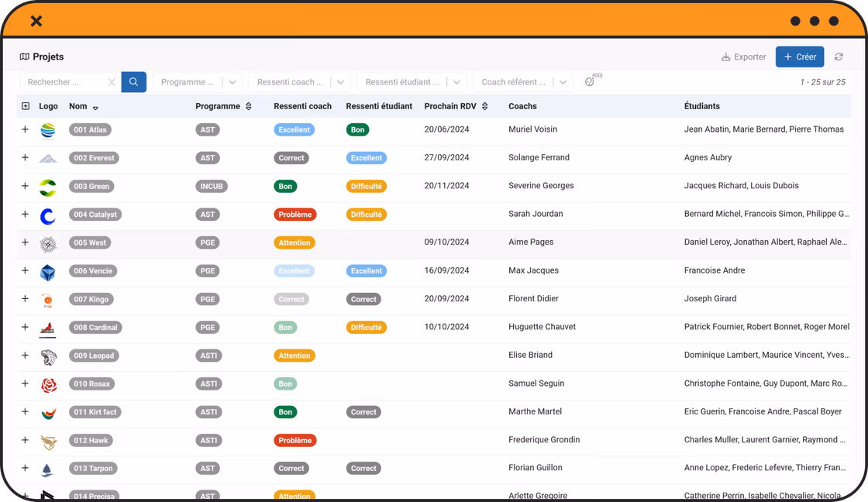Open the 008 Cardinal project tag
Screen dimensions: 868x502
click(x=96, y=327)
